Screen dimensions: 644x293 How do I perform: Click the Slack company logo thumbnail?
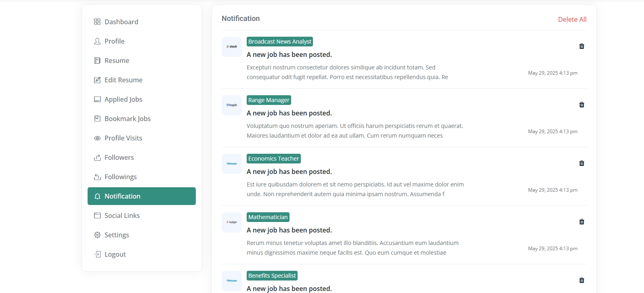pyautogui.click(x=232, y=47)
